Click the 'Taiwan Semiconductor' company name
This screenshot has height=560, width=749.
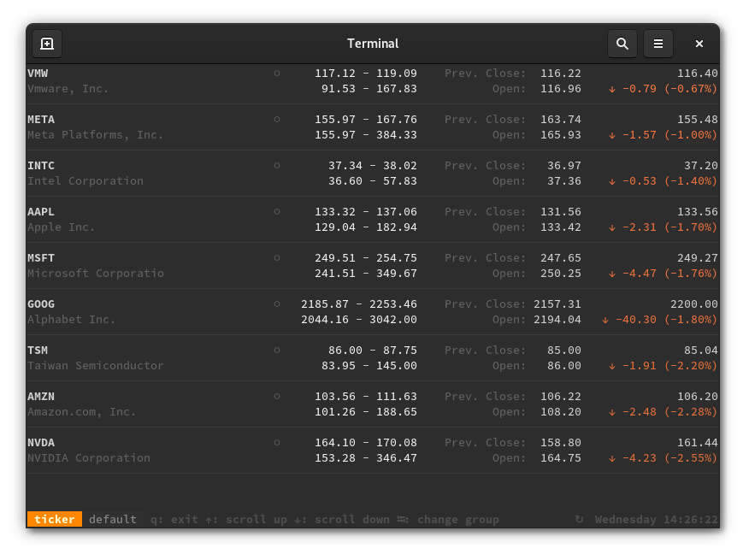pyautogui.click(x=96, y=366)
